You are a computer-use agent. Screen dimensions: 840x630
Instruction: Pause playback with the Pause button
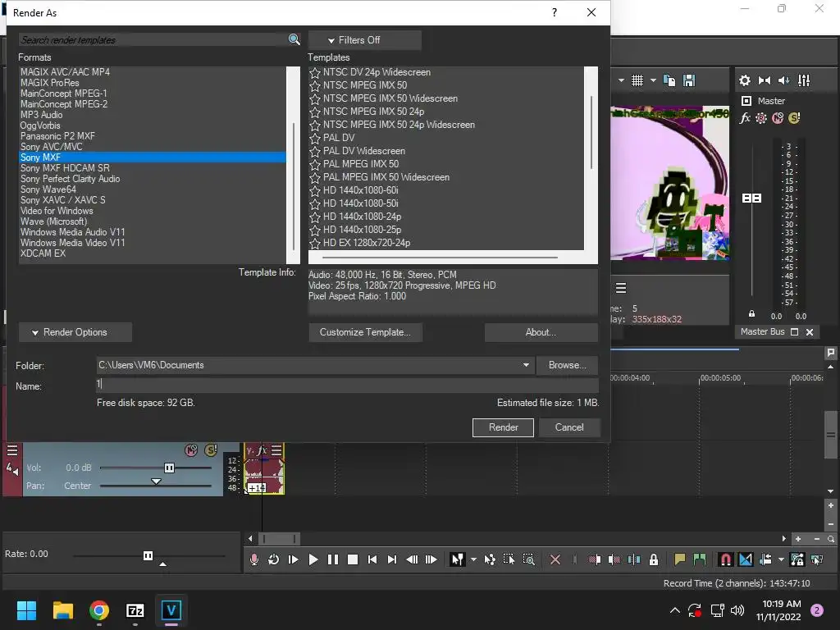coord(333,559)
